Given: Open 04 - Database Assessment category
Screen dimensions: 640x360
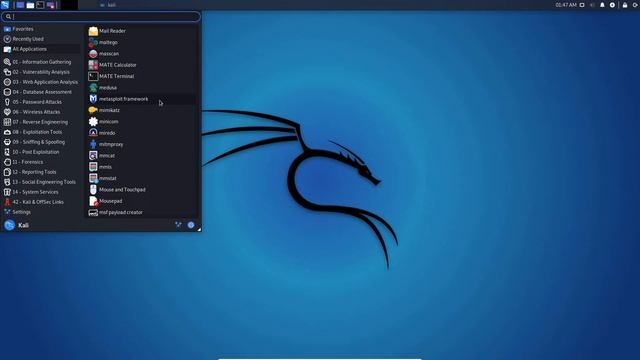Looking at the screenshot, I should pyautogui.click(x=41, y=92).
